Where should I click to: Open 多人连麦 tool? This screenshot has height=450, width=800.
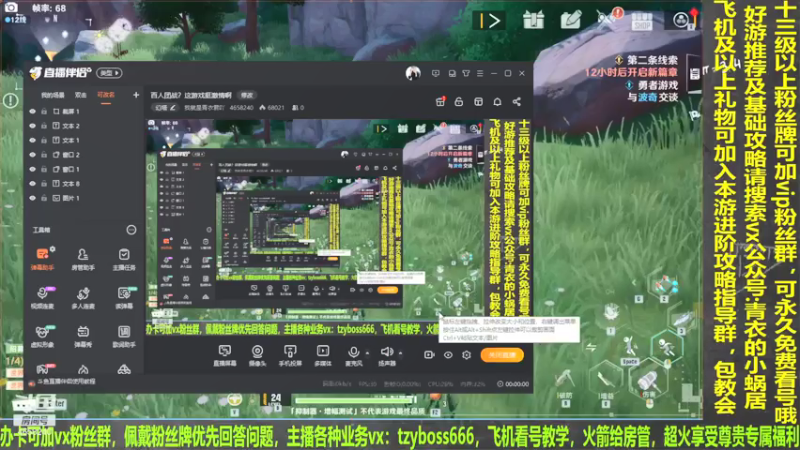83,297
